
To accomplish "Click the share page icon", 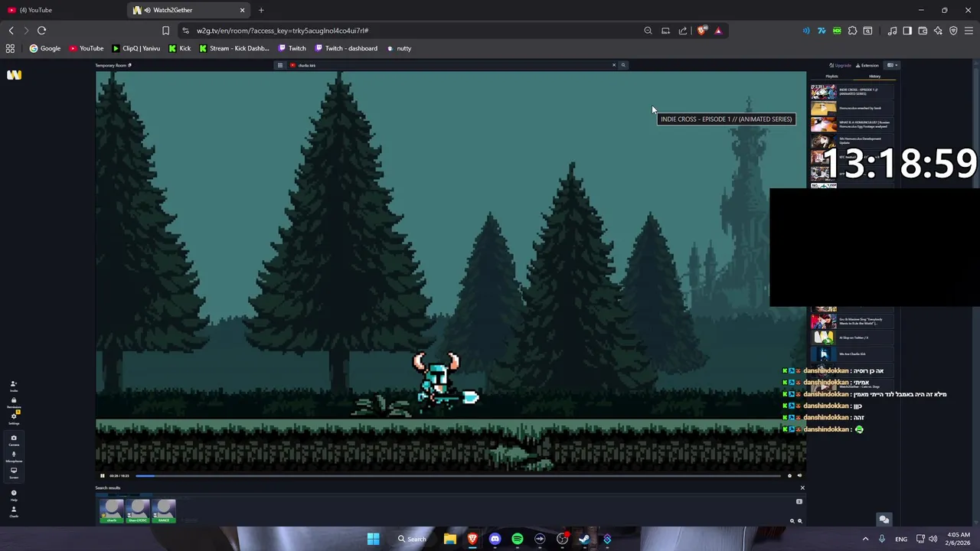I will [x=683, y=31].
